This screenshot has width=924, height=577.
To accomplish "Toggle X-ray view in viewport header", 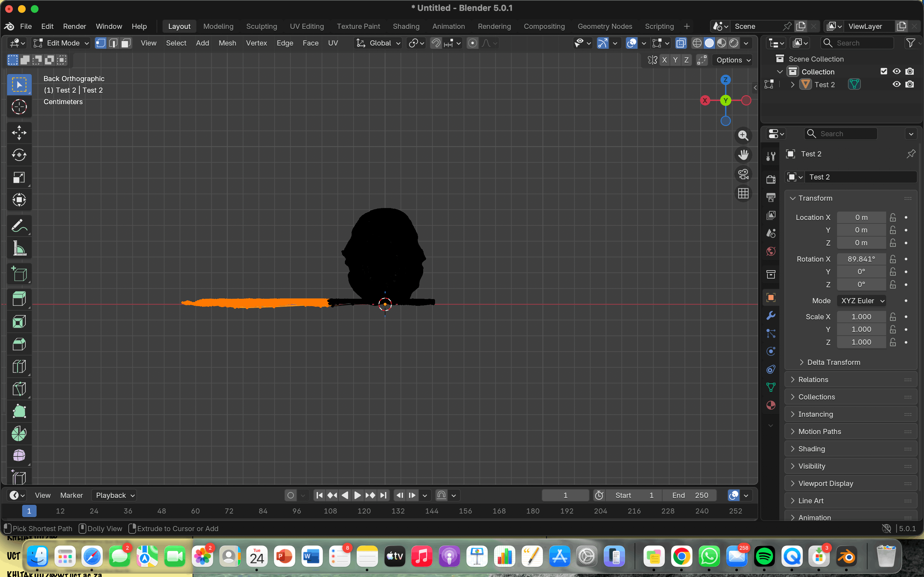I will [681, 43].
